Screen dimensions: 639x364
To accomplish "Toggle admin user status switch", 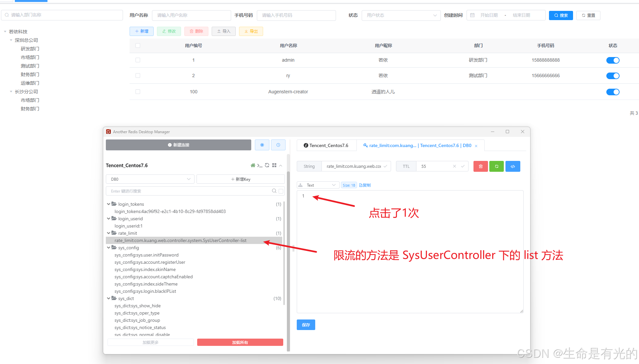I will coord(613,60).
